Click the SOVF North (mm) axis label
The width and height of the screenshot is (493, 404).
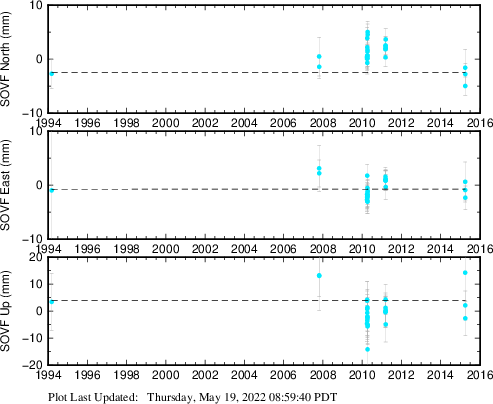[5, 59]
